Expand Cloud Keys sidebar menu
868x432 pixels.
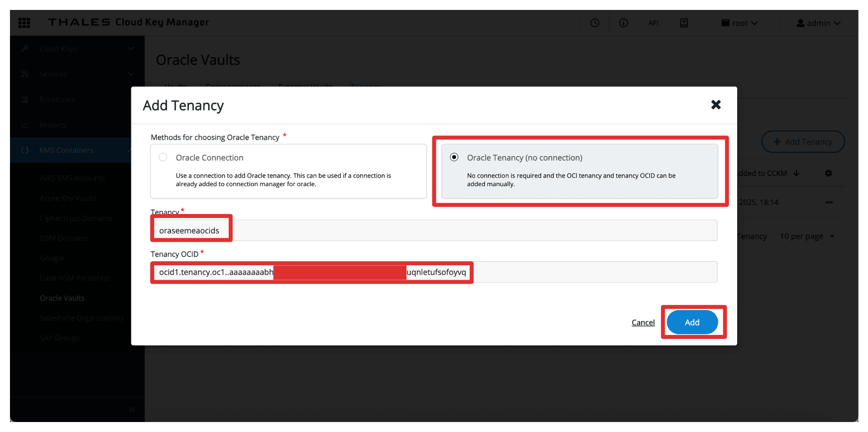pos(77,48)
